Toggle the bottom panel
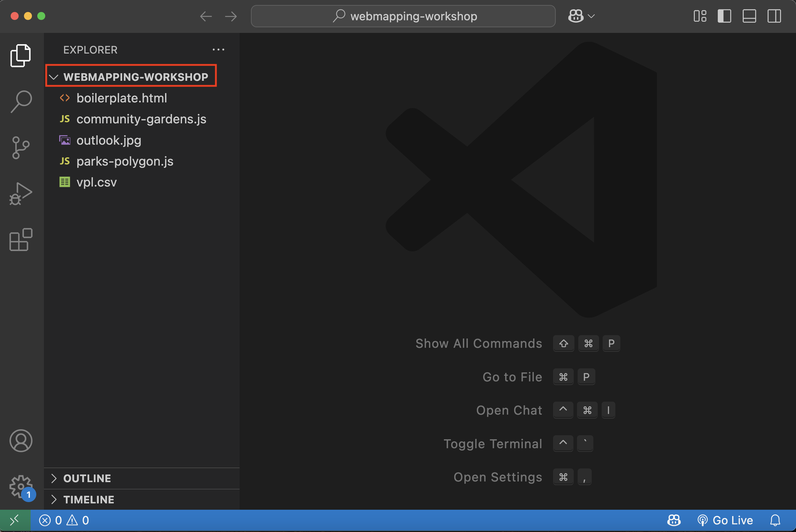 749,16
